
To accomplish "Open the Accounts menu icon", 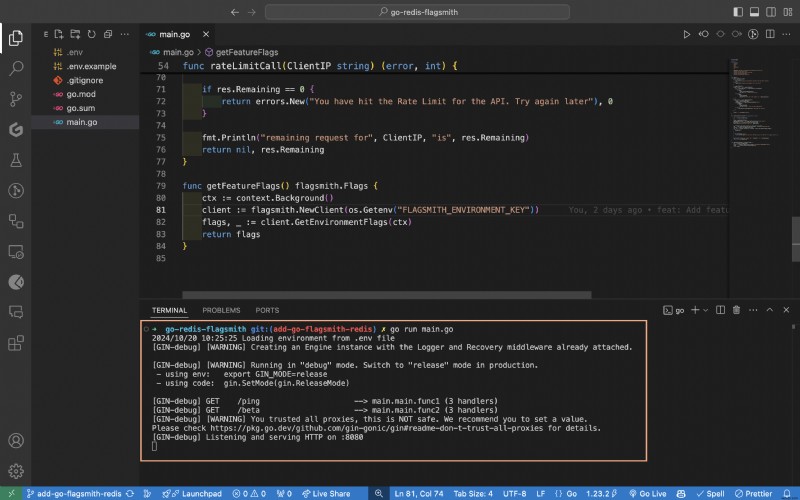I will (x=16, y=440).
